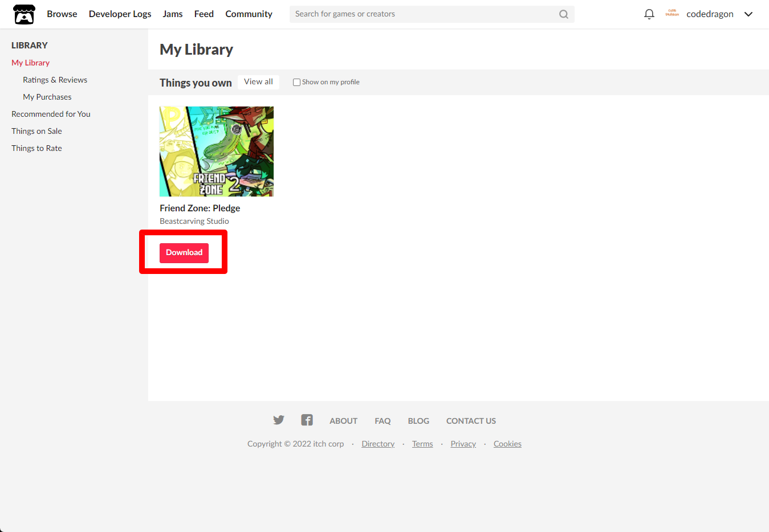Image resolution: width=769 pixels, height=532 pixels.
Task: Open the ABOUT footer link
Action: [x=343, y=421]
